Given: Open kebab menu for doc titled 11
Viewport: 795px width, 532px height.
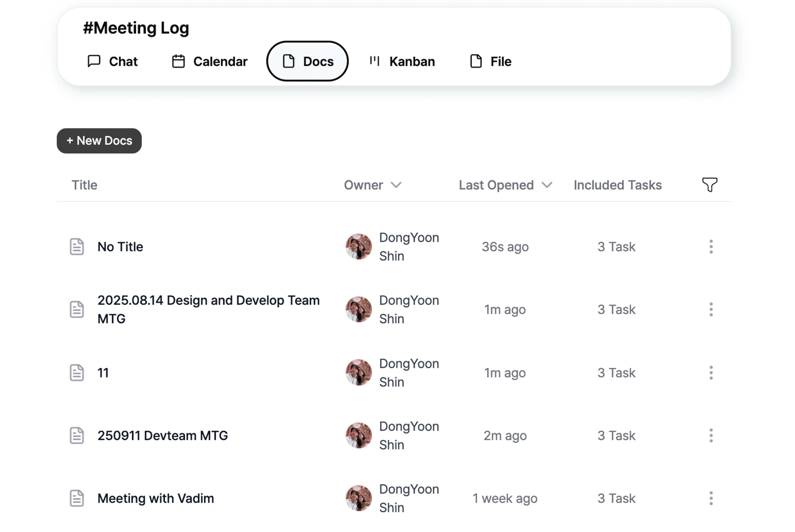Looking at the screenshot, I should pos(710,373).
